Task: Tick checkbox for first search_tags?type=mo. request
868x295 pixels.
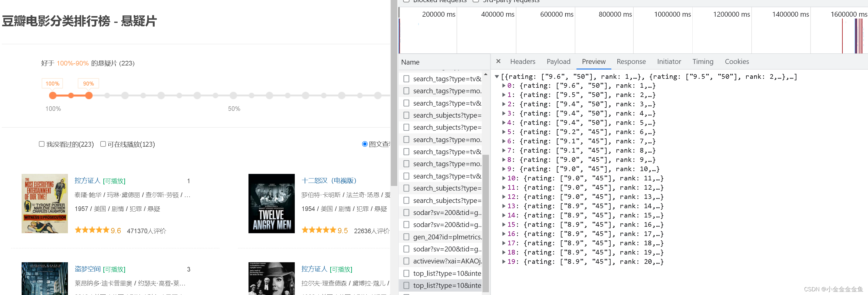Action: (x=406, y=91)
